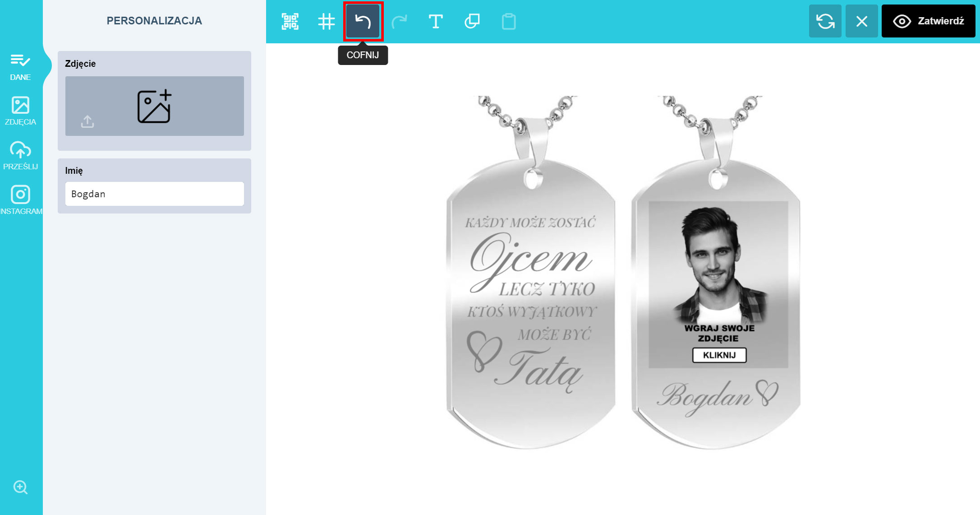Click the redo arrow icon

click(x=399, y=21)
